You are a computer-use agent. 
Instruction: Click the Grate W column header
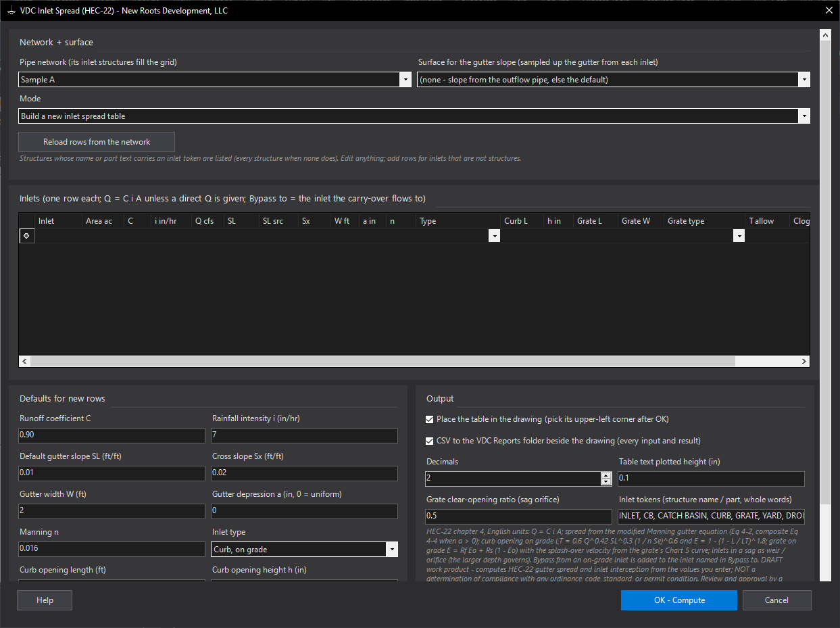click(x=641, y=221)
